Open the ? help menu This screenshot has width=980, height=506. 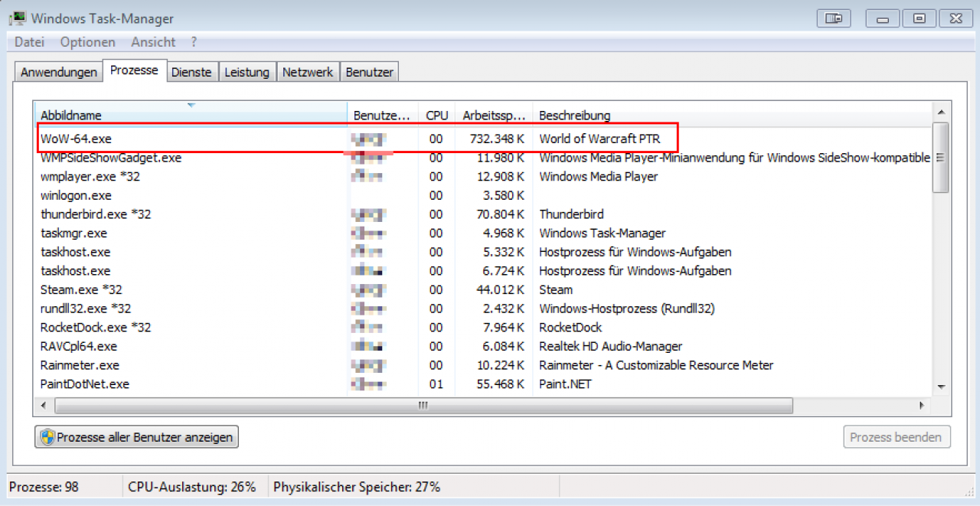[194, 42]
